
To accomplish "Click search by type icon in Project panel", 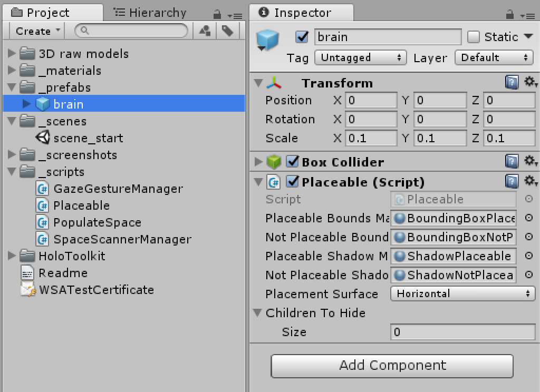I will [x=205, y=31].
